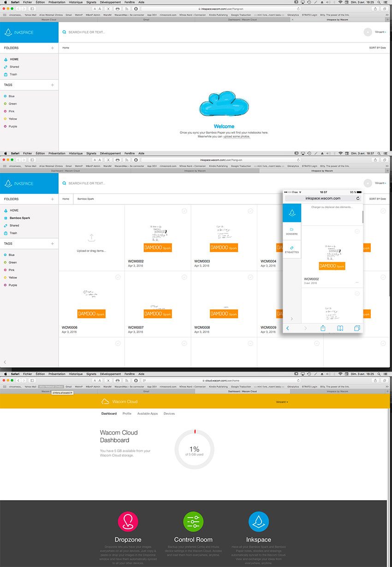
Task: Switch to the Available Apps tab in Wacom Cloud
Action: point(148,413)
